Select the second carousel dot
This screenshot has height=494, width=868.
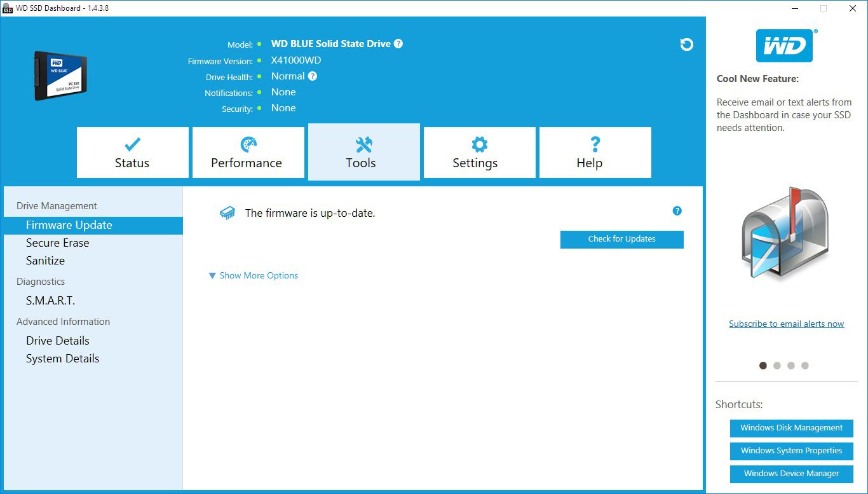(x=777, y=366)
